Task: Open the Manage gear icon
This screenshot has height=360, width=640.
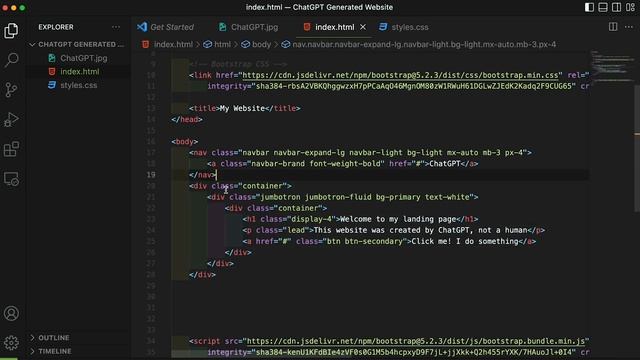Action: pos(11,343)
